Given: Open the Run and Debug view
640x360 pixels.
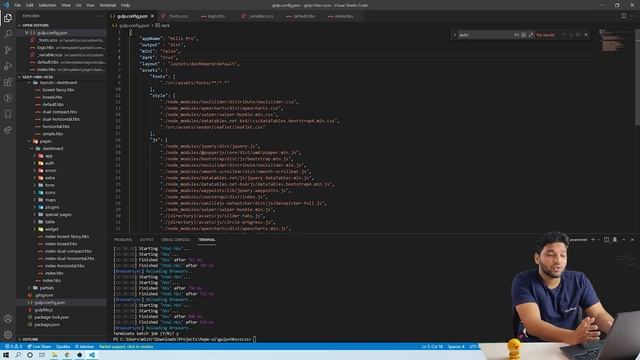Looking at the screenshot, I should point(8,66).
